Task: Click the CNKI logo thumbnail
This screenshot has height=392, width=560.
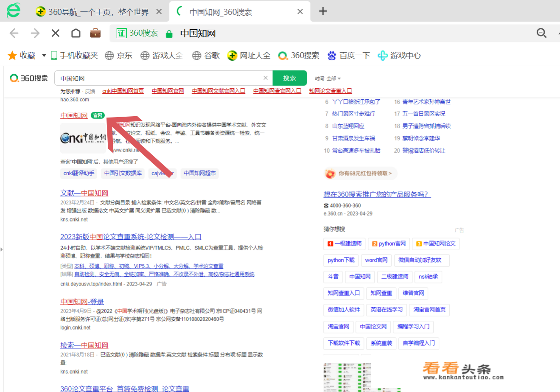Action: point(83,138)
